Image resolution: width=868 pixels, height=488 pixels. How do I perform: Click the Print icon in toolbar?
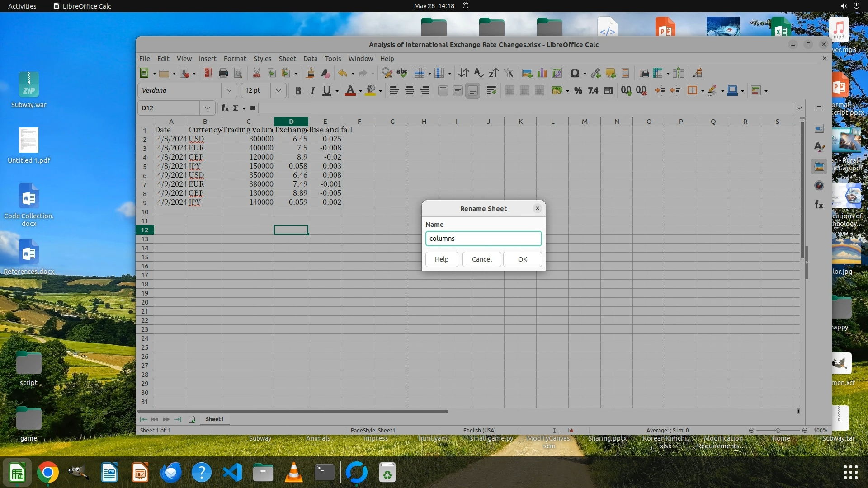[x=223, y=73]
